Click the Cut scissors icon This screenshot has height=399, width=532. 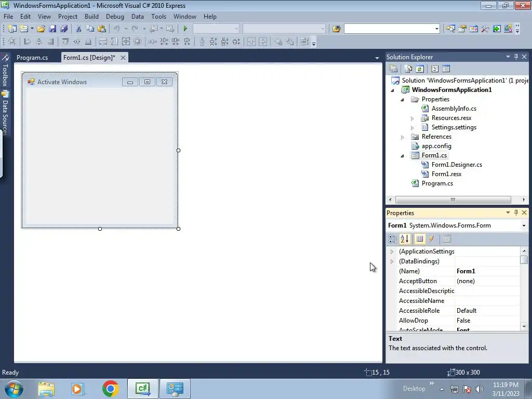[79, 29]
